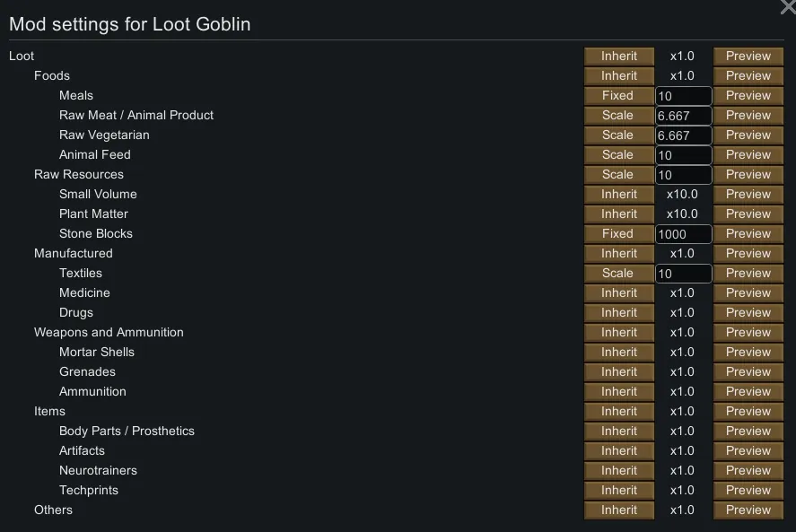Toggle the Meals mode button showing Fixed
This screenshot has height=532, width=796.
tap(617, 95)
